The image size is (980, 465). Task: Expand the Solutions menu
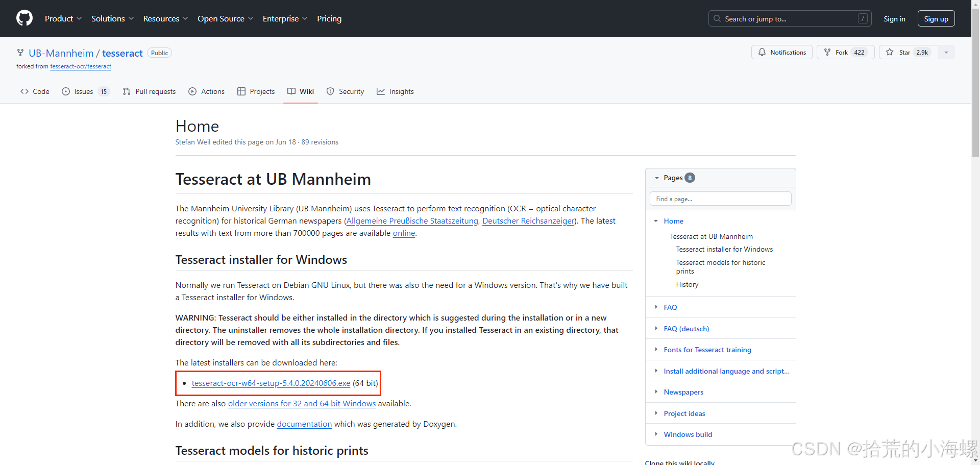[x=113, y=19]
